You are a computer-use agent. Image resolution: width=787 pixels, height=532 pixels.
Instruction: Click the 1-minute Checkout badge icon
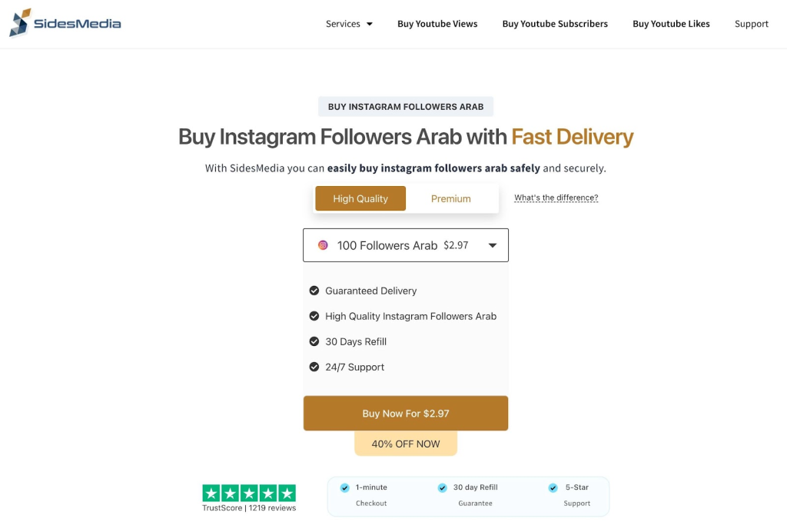click(x=345, y=487)
